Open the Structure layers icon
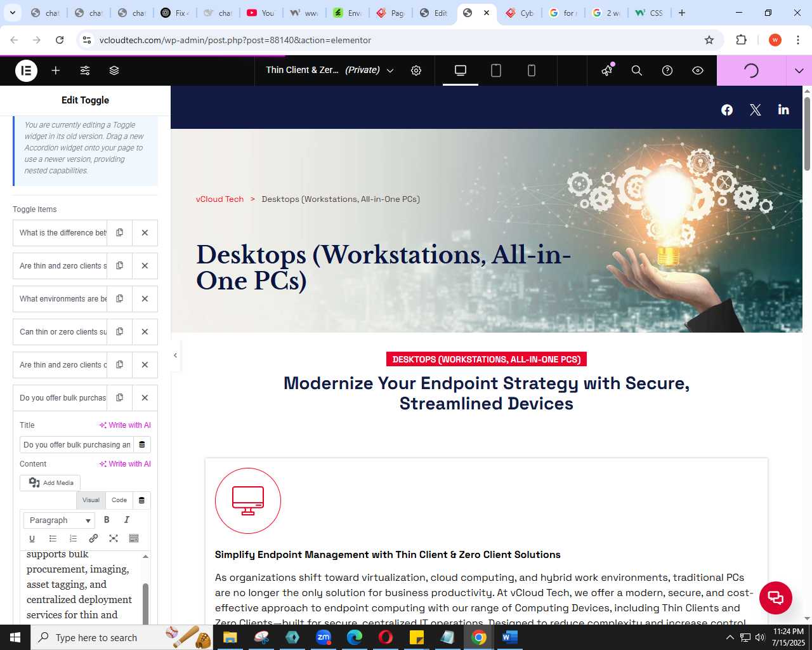The height and width of the screenshot is (650, 812). [114, 70]
